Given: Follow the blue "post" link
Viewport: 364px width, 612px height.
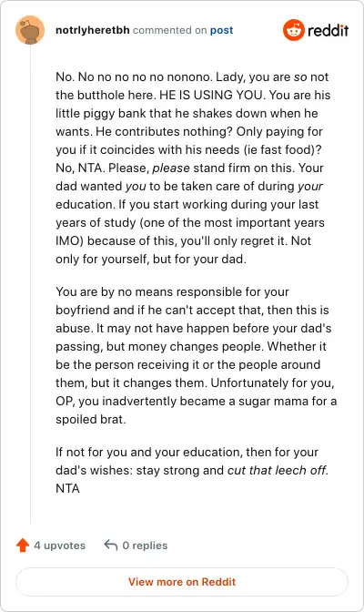Looking at the screenshot, I should [222, 30].
